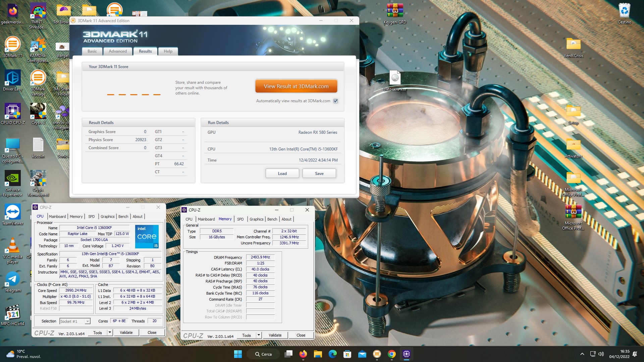Launch CPUID CPU-Z desktop shortcut
This screenshot has height=362, width=644.
12,114
